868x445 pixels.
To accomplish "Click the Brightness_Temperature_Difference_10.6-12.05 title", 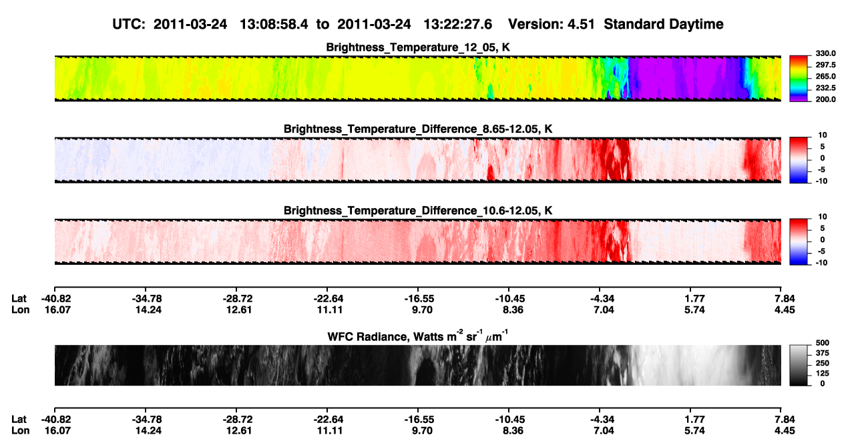I will coord(418,211).
